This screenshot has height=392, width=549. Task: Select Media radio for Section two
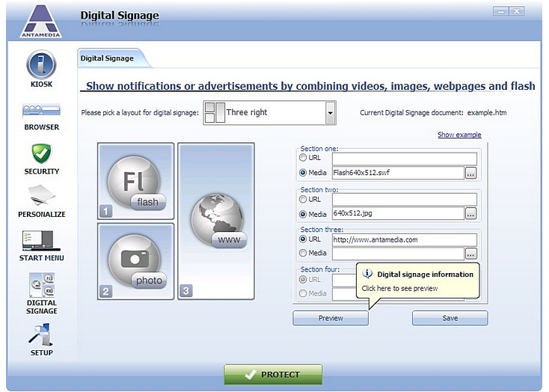click(303, 214)
